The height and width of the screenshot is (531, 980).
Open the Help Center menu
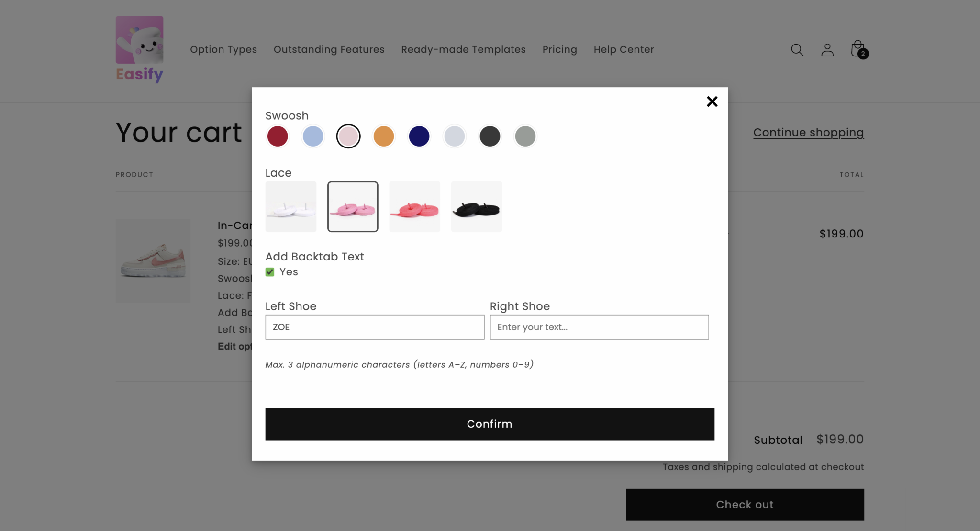pyautogui.click(x=624, y=49)
